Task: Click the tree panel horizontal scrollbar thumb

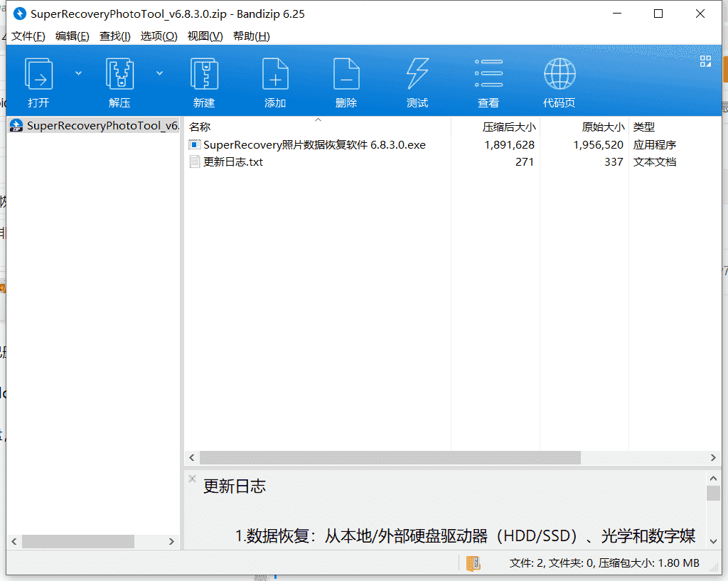Action: [78, 541]
